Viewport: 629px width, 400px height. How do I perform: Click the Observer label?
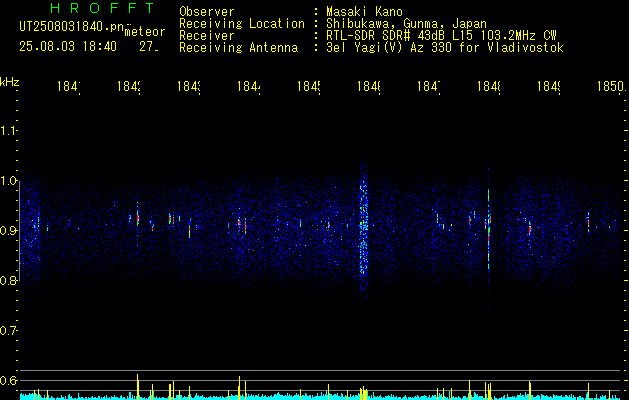pyautogui.click(x=207, y=11)
